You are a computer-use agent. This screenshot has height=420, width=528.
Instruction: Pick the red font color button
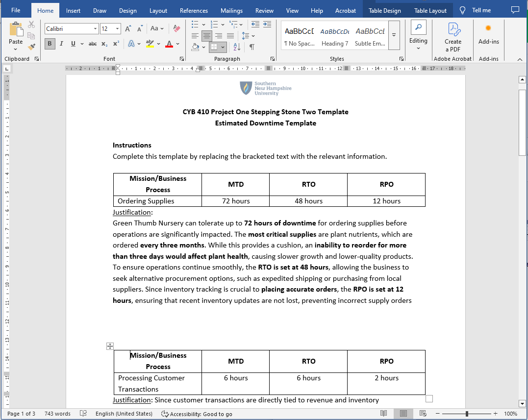click(x=169, y=44)
